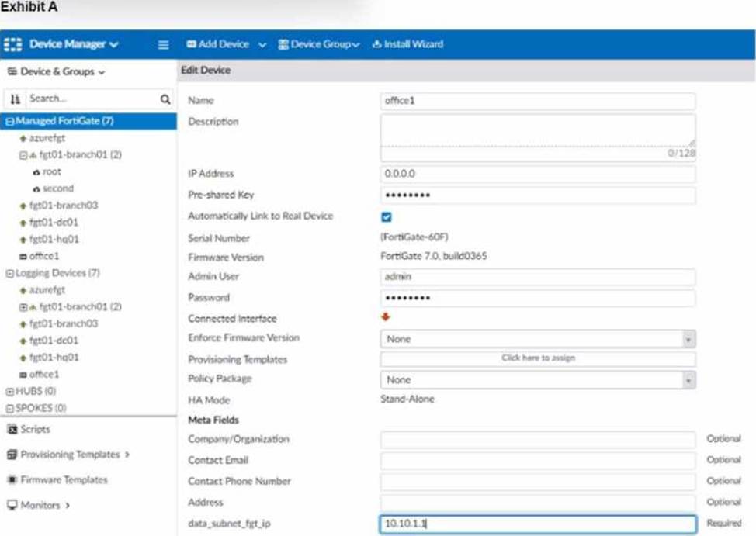Click the Description text area
Viewport: 756px width, 536px height.
coord(537,129)
